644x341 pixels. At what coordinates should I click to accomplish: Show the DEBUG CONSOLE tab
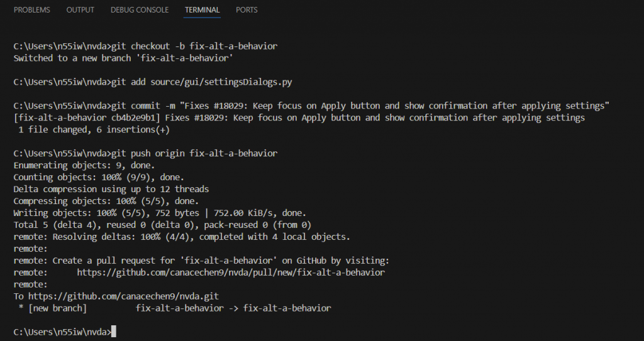140,10
